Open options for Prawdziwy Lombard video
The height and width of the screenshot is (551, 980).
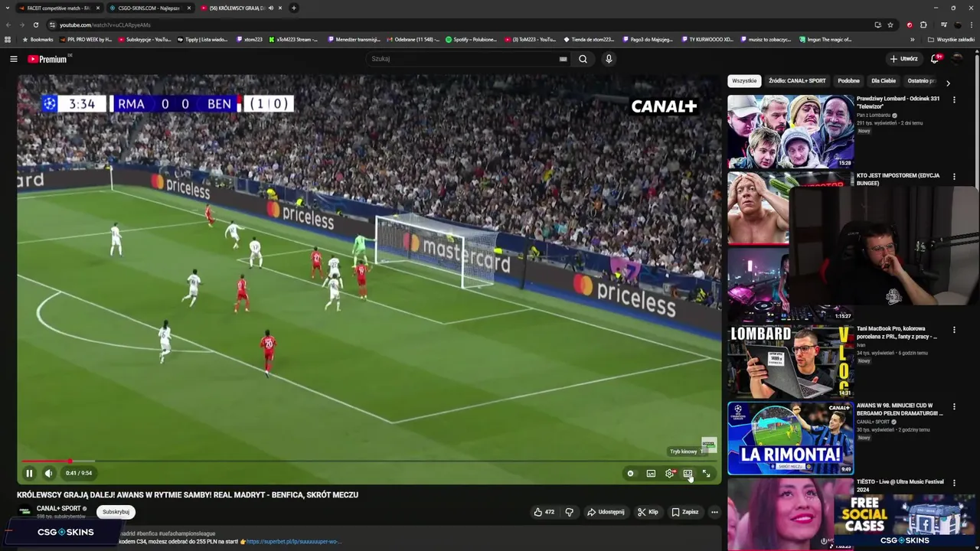coord(954,99)
